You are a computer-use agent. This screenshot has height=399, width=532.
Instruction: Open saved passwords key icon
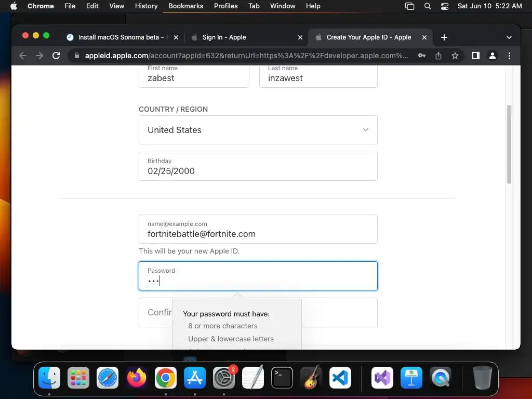(422, 56)
